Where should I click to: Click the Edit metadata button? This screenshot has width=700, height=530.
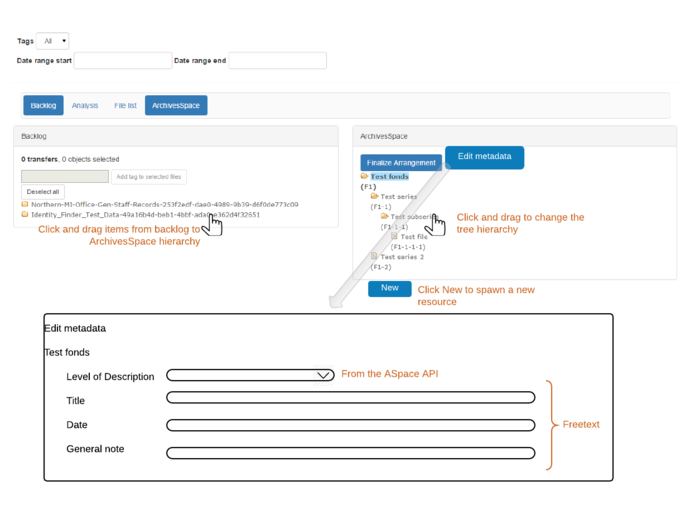point(484,157)
